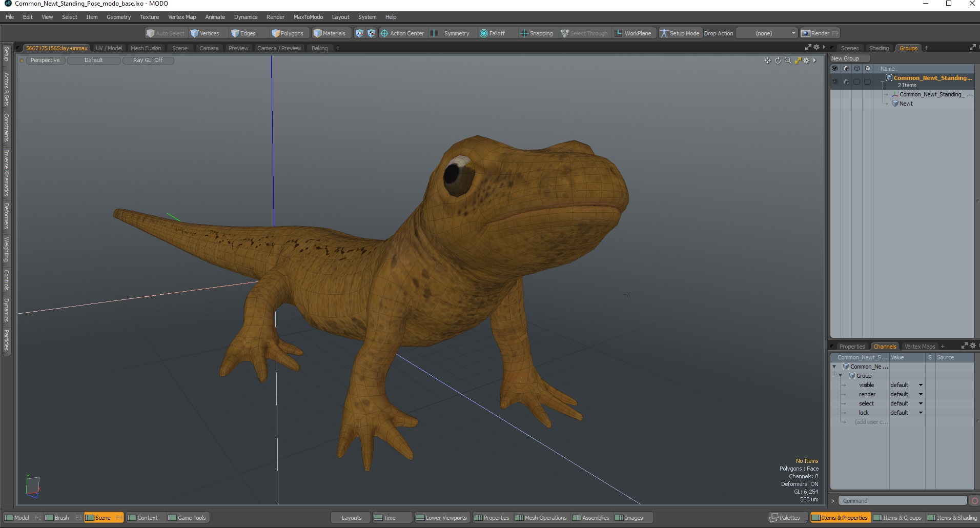
Task: Open Perspective view type dropdown
Action: tap(45, 60)
